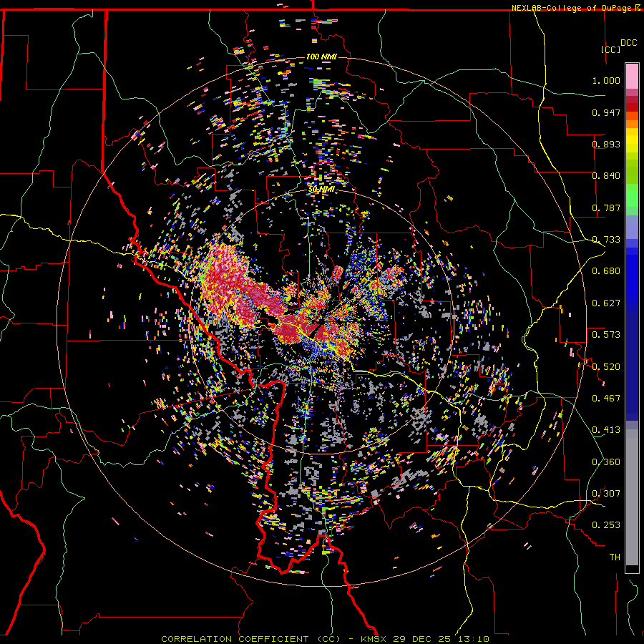Click the 0.360 legend value

(x=606, y=462)
